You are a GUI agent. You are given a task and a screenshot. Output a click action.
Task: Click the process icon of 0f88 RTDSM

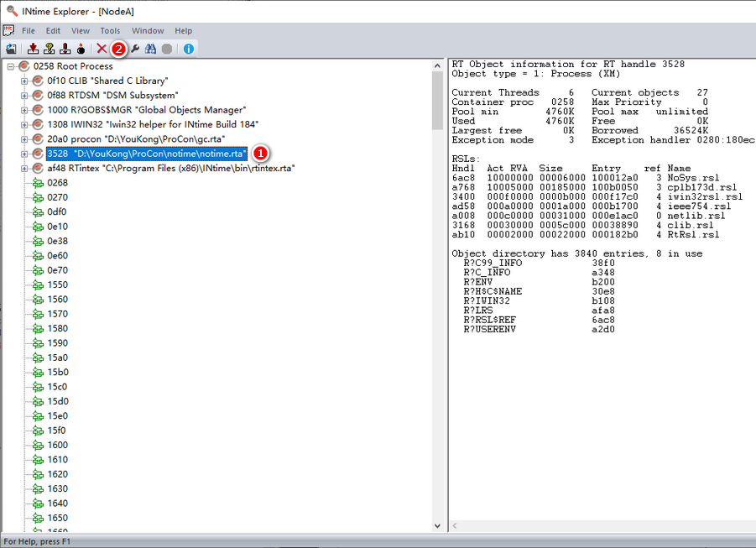[x=38, y=95]
